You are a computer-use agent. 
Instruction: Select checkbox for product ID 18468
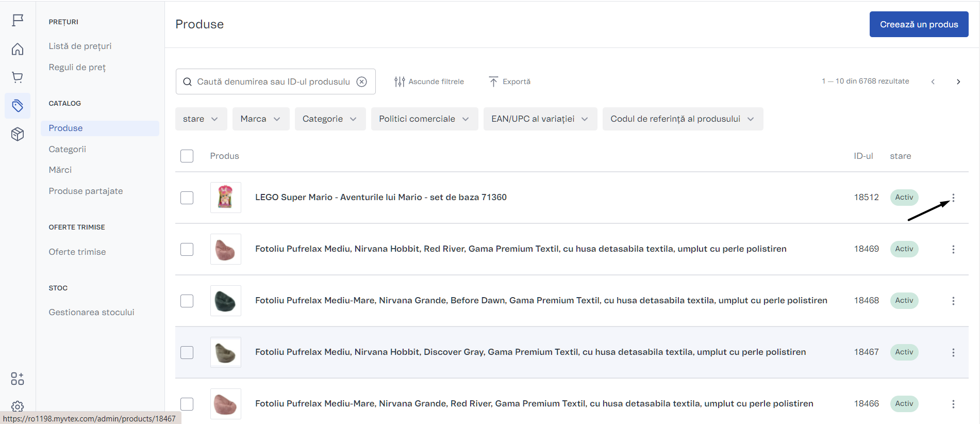click(187, 301)
